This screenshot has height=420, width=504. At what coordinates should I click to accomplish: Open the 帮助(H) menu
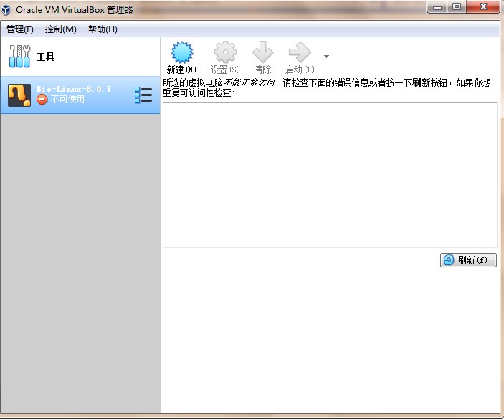coord(103,29)
